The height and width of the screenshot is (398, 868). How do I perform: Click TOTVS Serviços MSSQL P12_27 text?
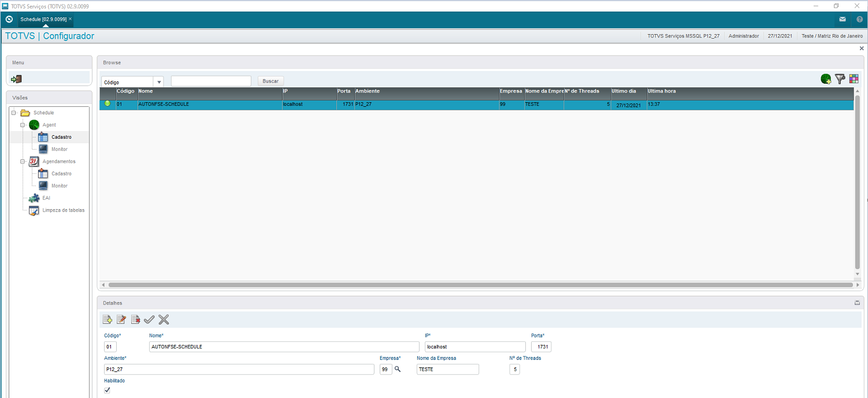pos(683,36)
